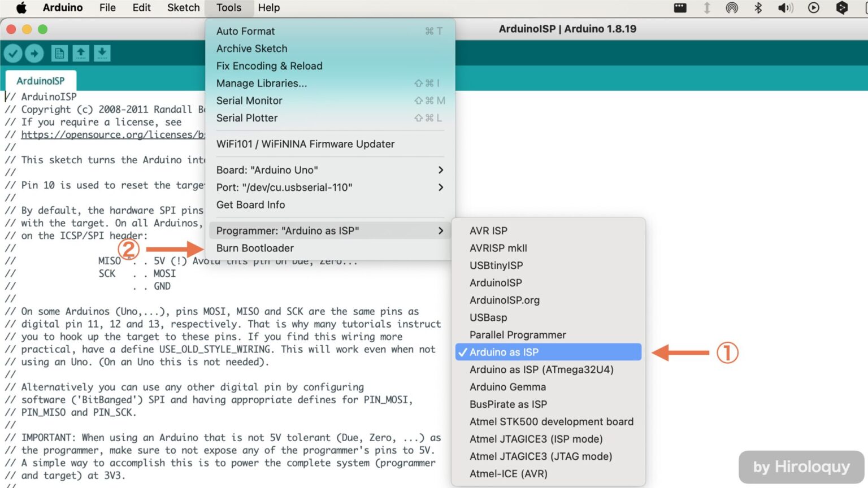Save the sketch using the Save icon
868x488 pixels.
(x=102, y=54)
